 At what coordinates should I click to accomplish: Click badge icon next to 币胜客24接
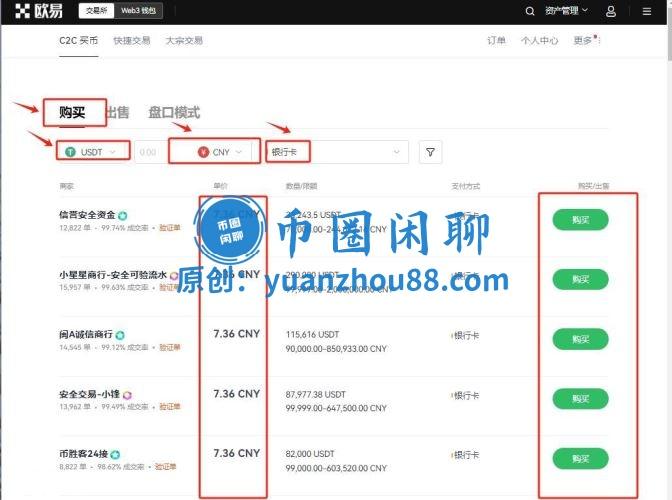click(x=115, y=454)
